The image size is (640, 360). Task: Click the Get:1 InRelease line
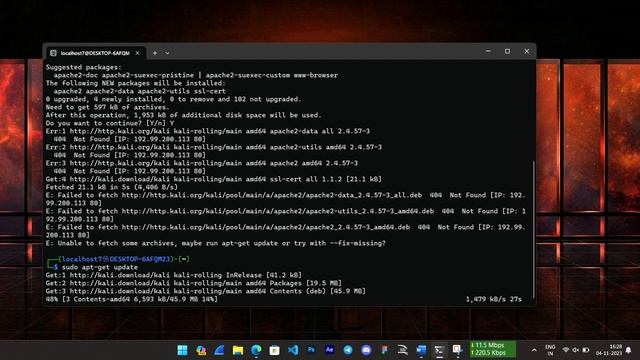pyautogui.click(x=174, y=276)
